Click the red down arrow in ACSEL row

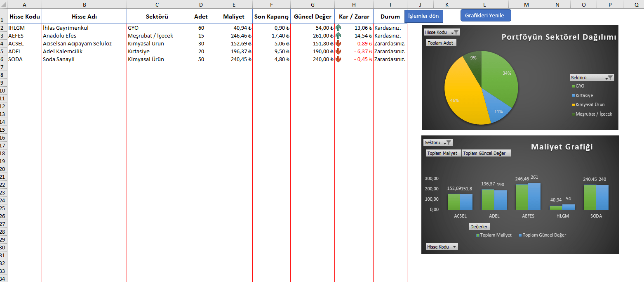(x=338, y=44)
